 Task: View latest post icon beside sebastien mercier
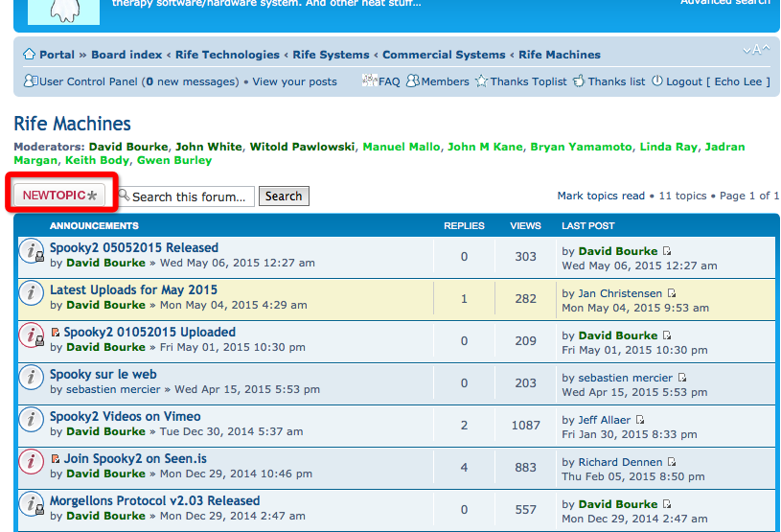[x=682, y=378]
